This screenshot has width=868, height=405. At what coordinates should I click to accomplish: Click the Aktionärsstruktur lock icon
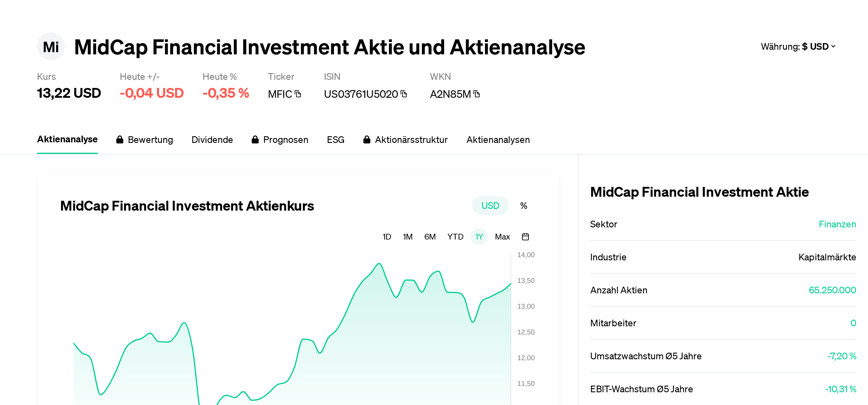[367, 139]
